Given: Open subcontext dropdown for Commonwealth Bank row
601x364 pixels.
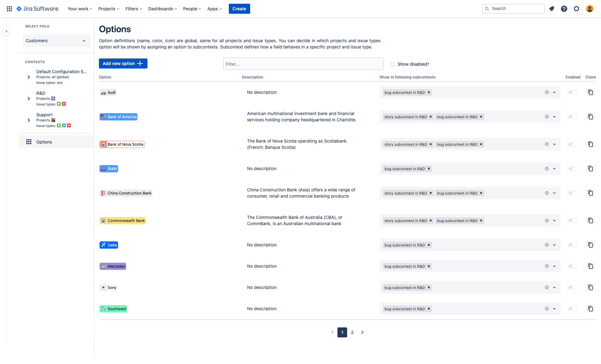Looking at the screenshot, I should [554, 220].
